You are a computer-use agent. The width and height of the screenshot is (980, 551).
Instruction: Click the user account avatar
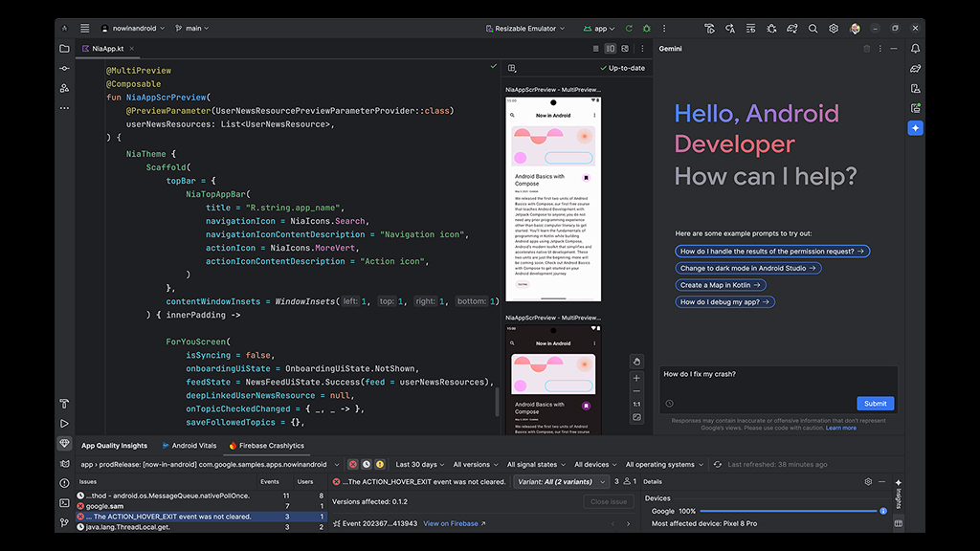tap(855, 28)
